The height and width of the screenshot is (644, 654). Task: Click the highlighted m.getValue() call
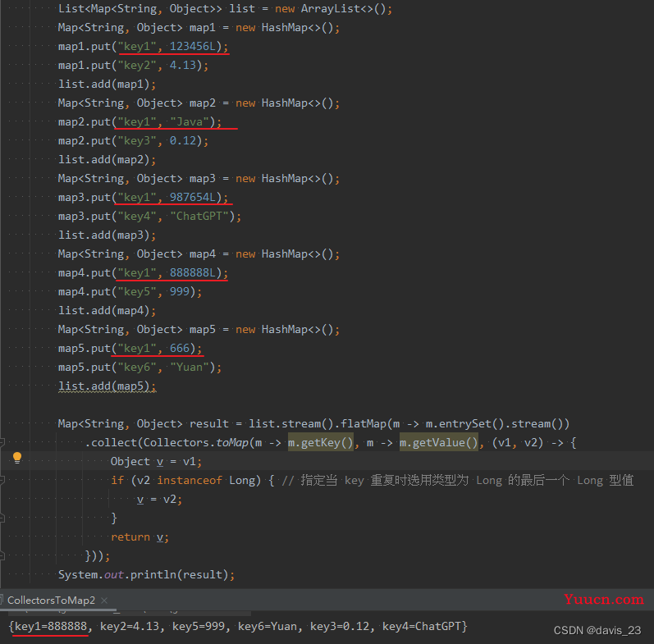439,442
